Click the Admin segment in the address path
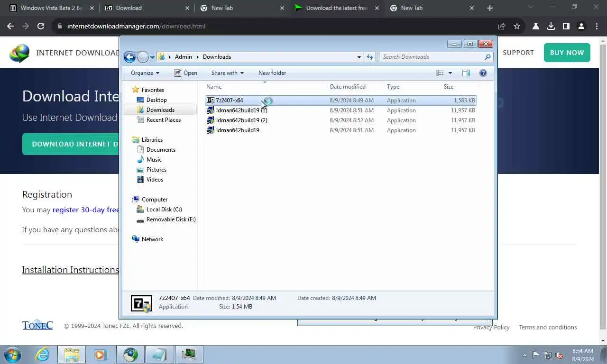Viewport: 607px width, 364px height. [x=183, y=57]
